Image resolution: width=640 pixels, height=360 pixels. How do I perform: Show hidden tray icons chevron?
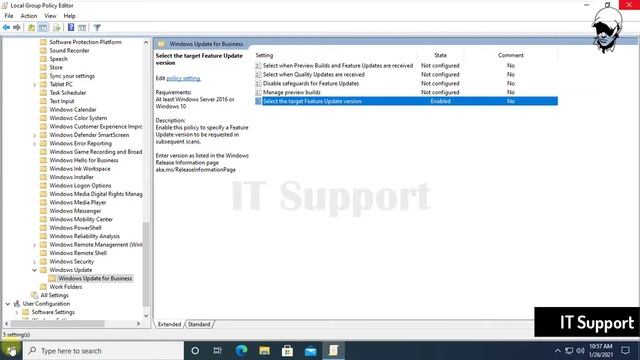pyautogui.click(x=557, y=351)
